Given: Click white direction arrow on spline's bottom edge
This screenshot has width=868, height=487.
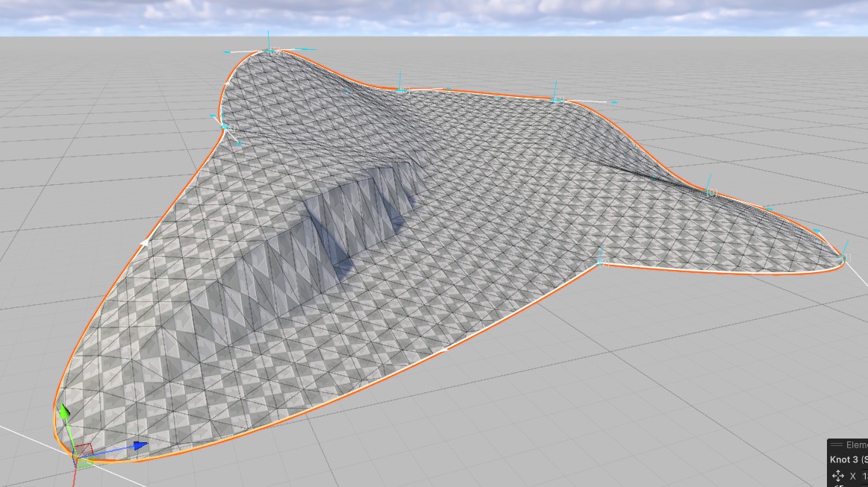Looking at the screenshot, I should pyautogui.click(x=445, y=349).
